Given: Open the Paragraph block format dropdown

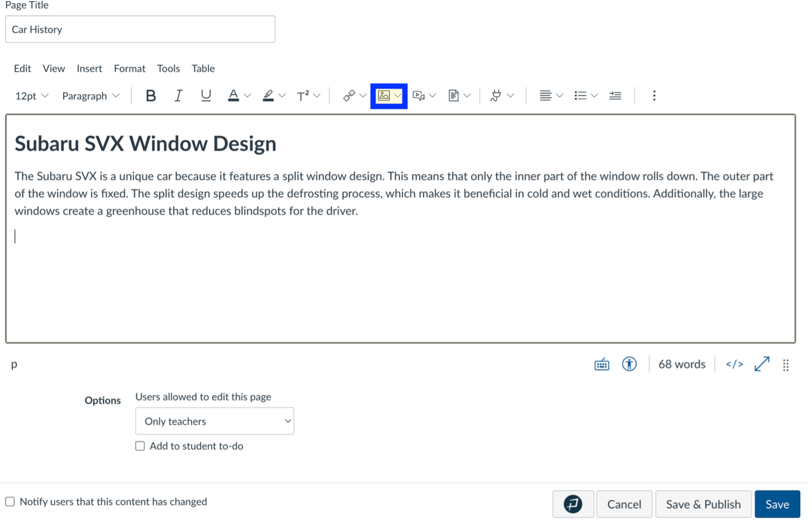Looking at the screenshot, I should 90,96.
